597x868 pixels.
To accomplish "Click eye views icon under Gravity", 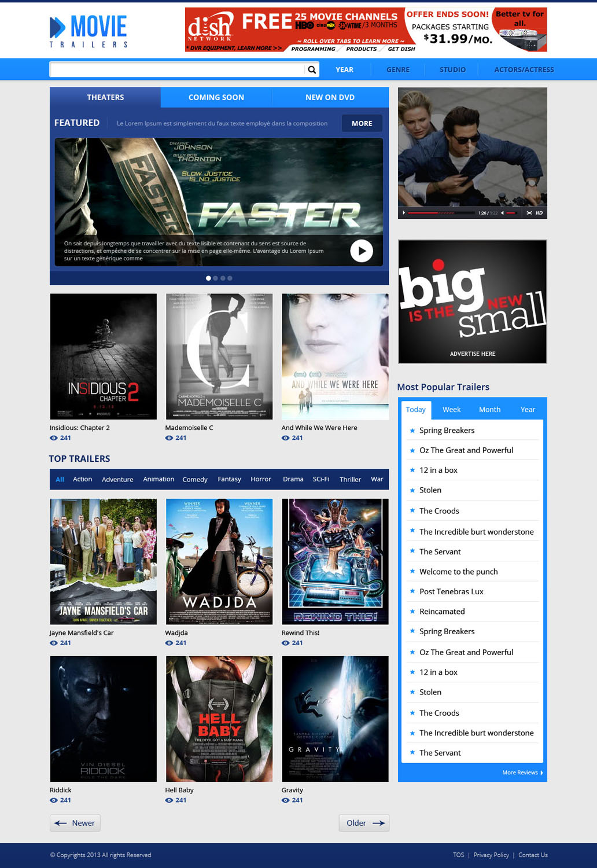I will coord(285,800).
